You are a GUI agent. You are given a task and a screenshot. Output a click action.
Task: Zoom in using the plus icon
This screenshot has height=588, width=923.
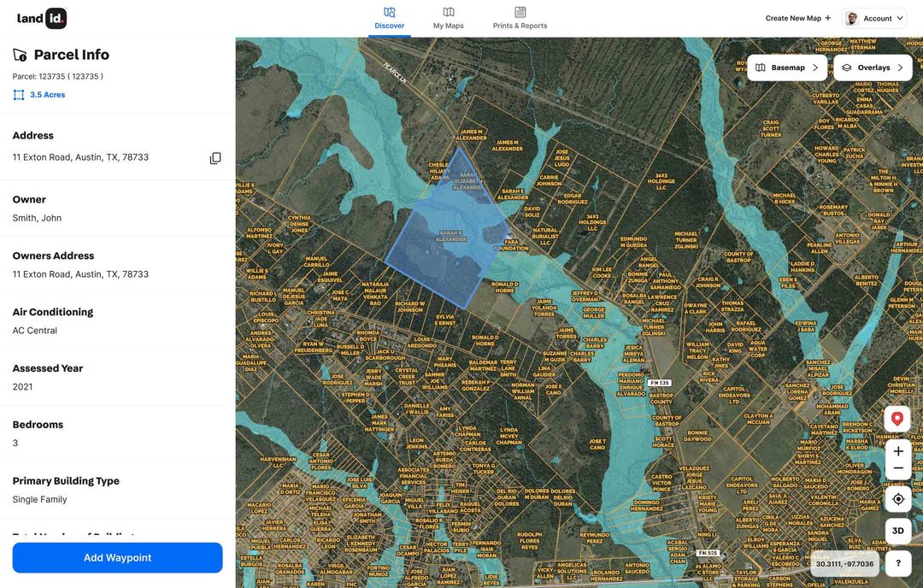(897, 451)
